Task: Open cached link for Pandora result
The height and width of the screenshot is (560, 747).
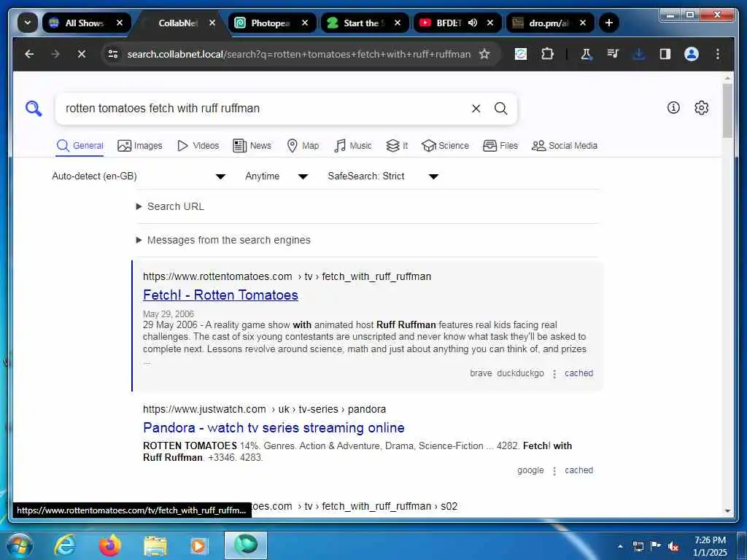Action: (x=578, y=470)
